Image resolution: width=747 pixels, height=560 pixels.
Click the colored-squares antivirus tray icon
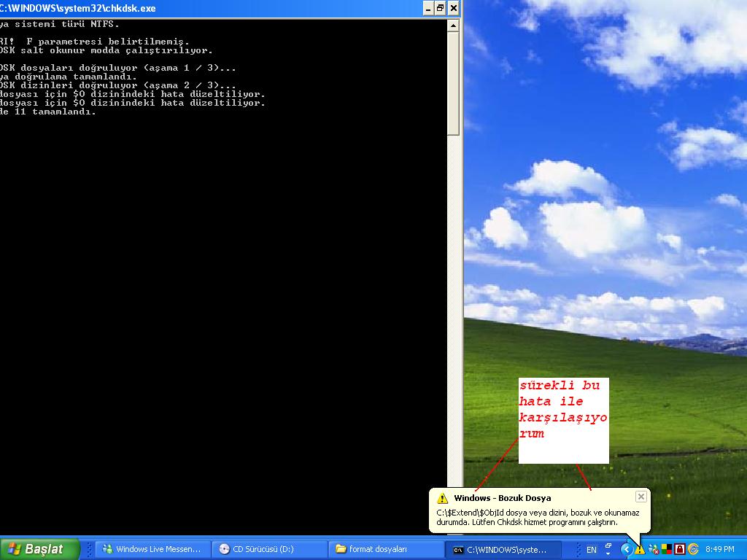pos(666,548)
